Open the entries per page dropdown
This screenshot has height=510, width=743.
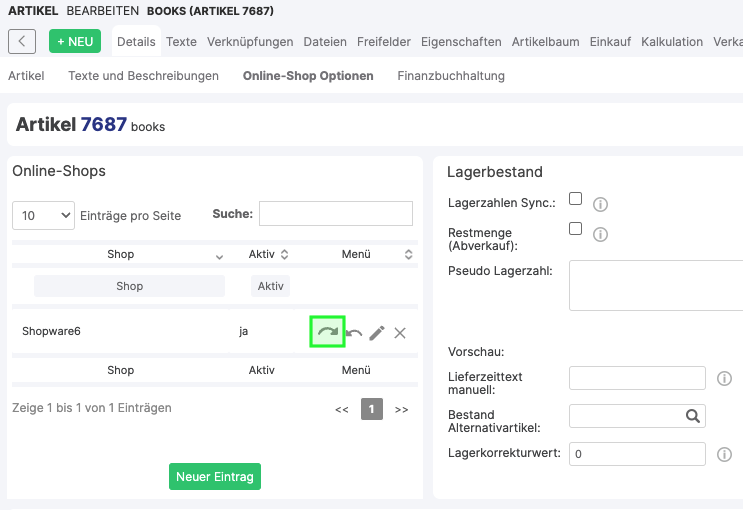coord(43,215)
